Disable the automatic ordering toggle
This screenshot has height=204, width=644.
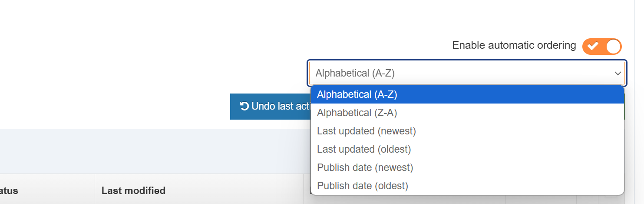602,46
